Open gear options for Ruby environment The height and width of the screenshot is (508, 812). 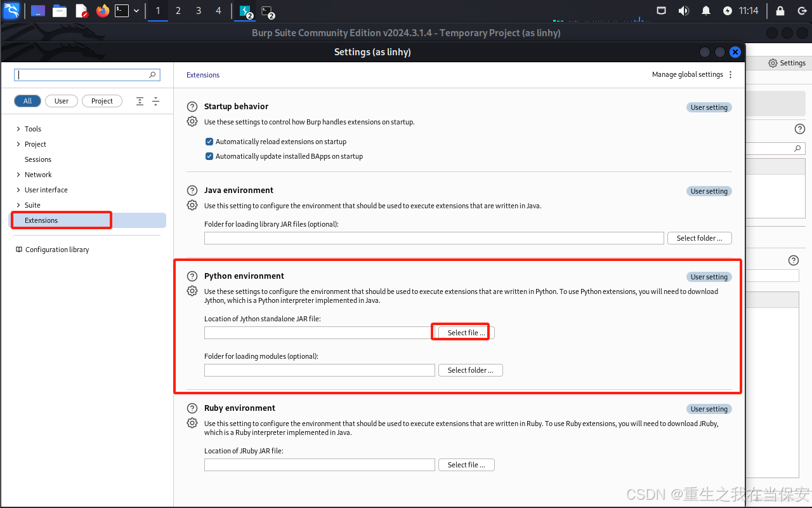coord(192,423)
